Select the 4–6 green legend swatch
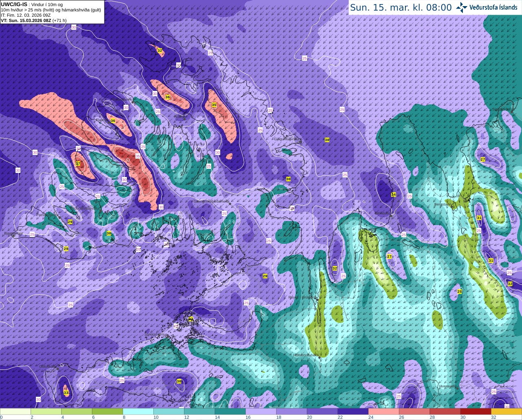Viewport: 522px width, 420px height. tap(77, 411)
